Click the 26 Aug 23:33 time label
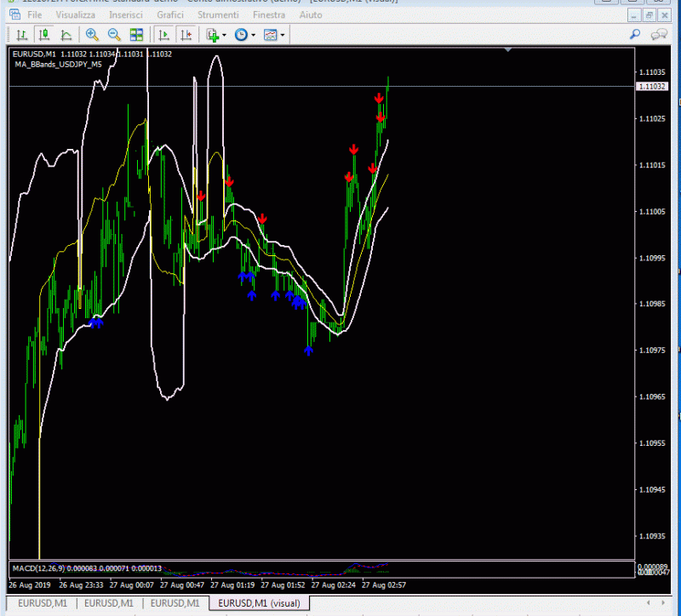This screenshot has height=616, width=681. (x=81, y=585)
